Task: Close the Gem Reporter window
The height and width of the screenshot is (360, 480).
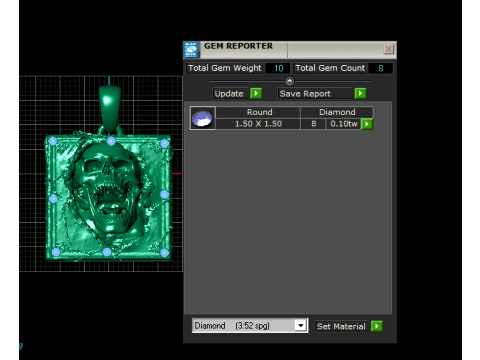Action: (388, 49)
